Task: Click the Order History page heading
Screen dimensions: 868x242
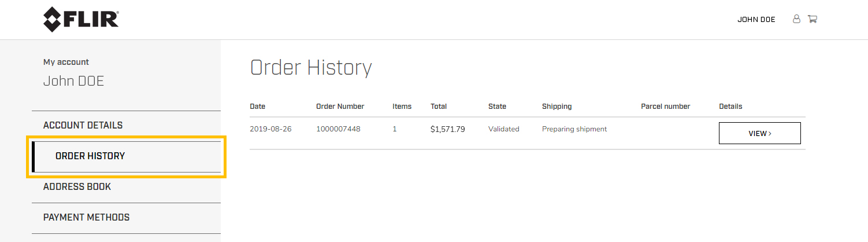Action: (x=311, y=68)
